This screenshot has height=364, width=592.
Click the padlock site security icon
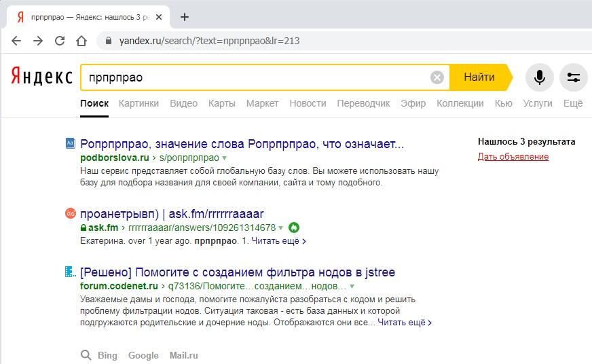109,40
